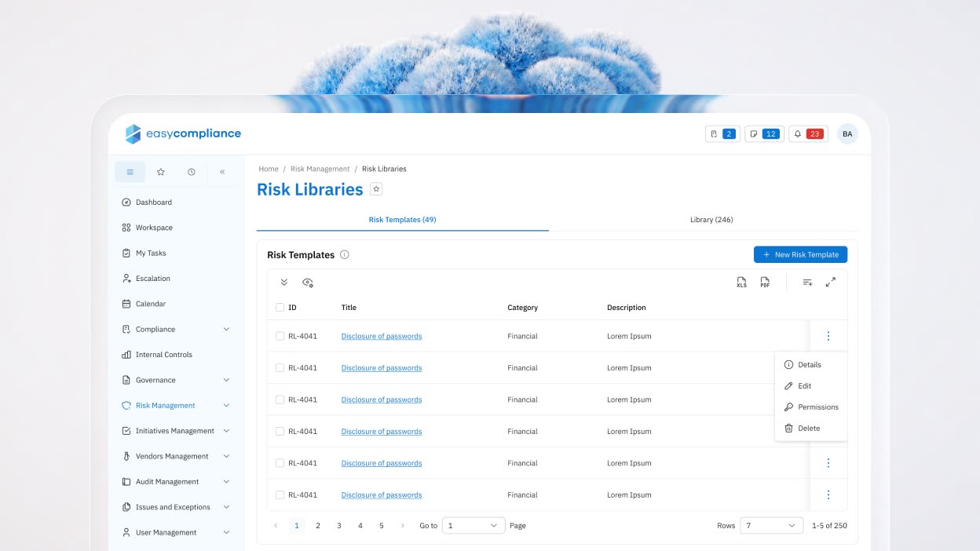Favorite Risk Libraries page with star icon
This screenshot has width=980, height=551.
[x=376, y=189]
